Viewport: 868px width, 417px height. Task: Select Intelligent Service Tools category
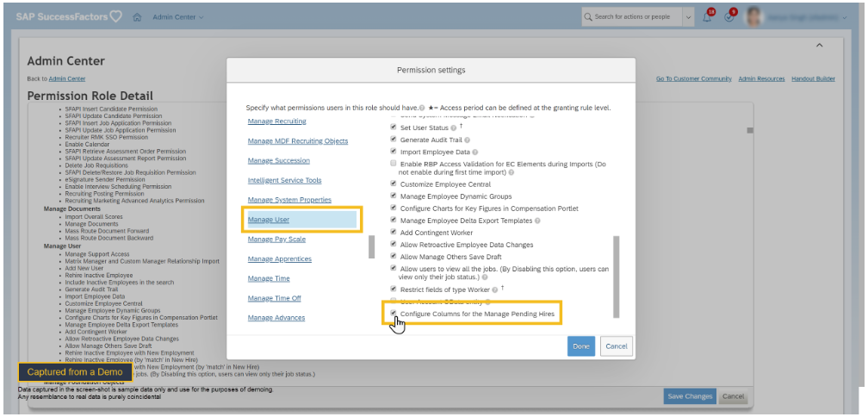coord(284,181)
